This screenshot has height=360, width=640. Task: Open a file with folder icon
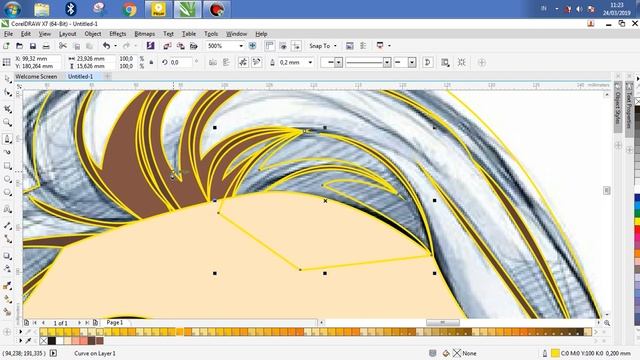19,46
